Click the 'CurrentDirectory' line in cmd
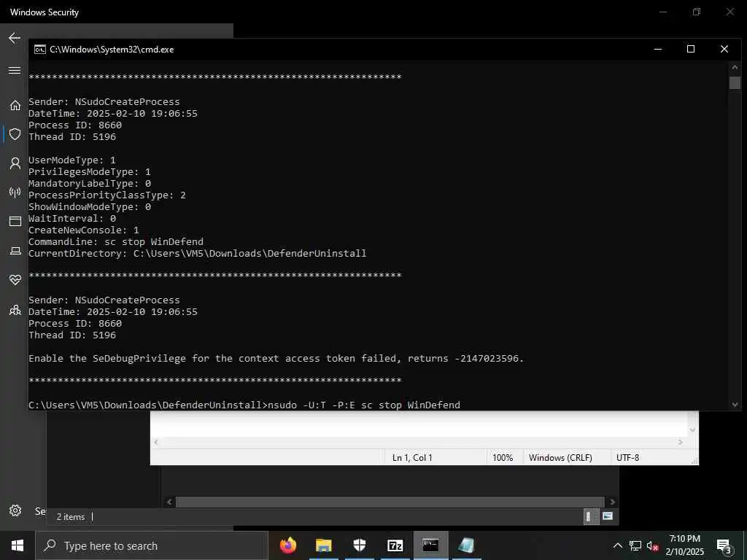Screen dimensions: 747x560 point(197,254)
